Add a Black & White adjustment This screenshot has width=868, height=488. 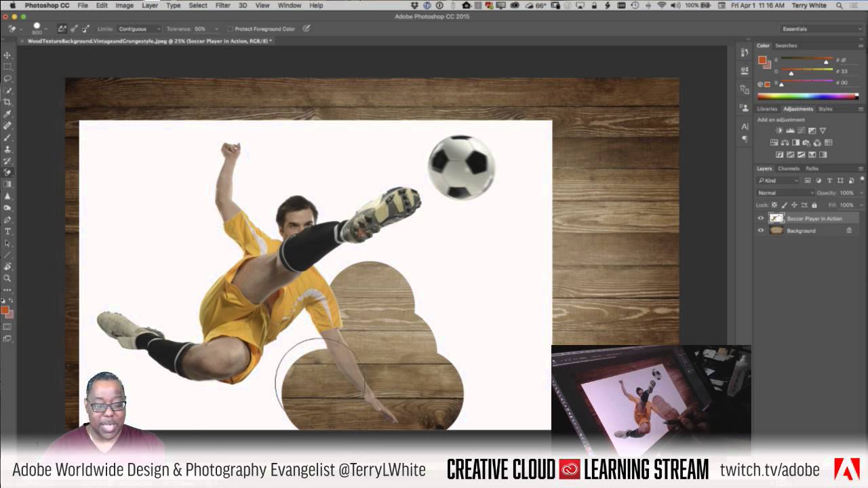click(795, 143)
